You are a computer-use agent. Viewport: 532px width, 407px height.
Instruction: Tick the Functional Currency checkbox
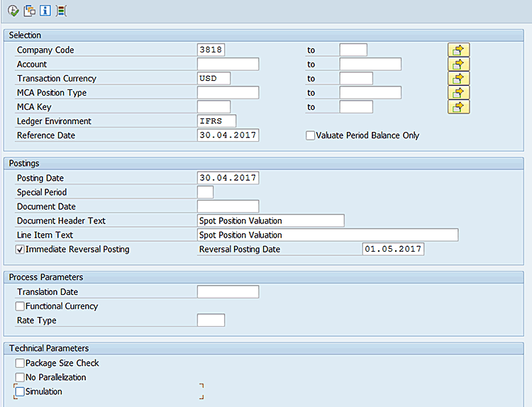coord(20,306)
